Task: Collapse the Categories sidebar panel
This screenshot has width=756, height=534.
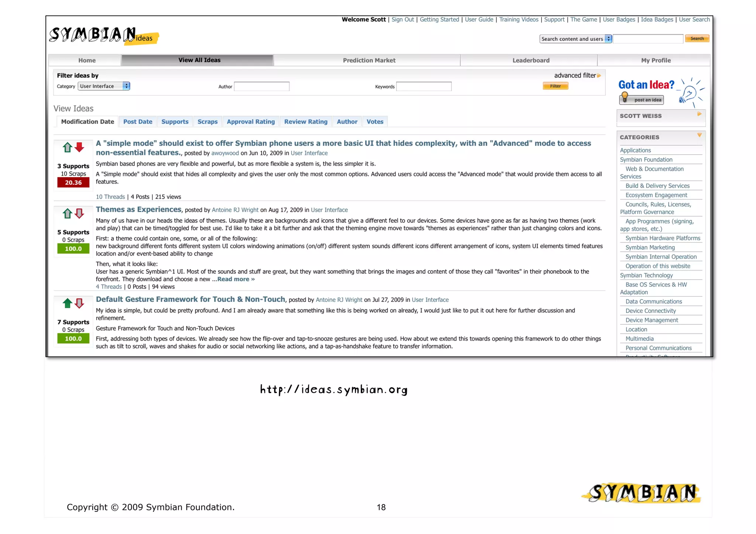Action: click(699, 135)
